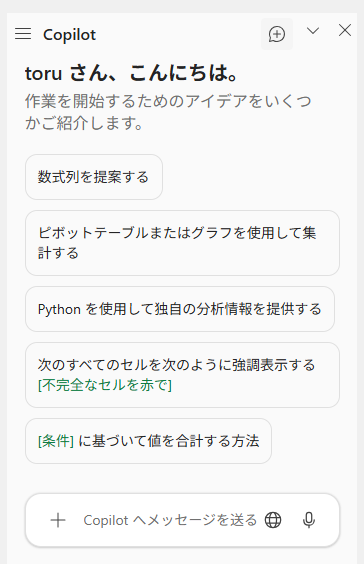Viewport: 364px width, 564px height.
Task: Click the Copilot title in the header
Action: click(69, 35)
